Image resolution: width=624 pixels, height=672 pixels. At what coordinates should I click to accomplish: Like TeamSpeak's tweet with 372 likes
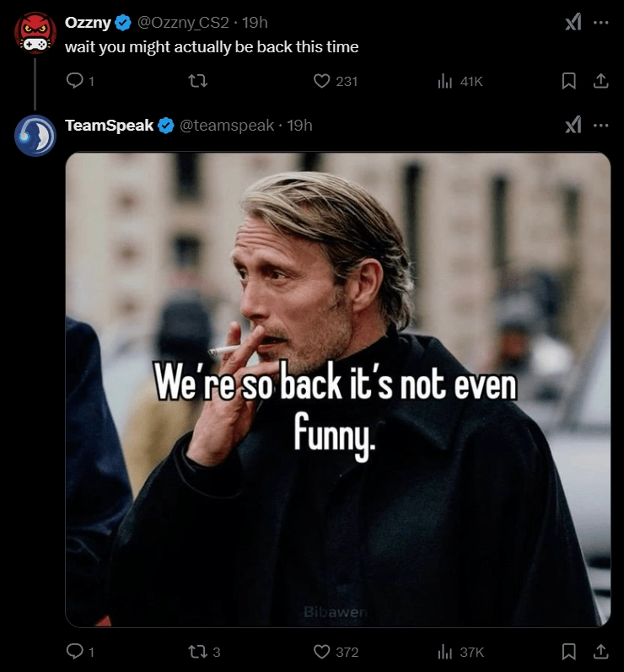point(321,651)
